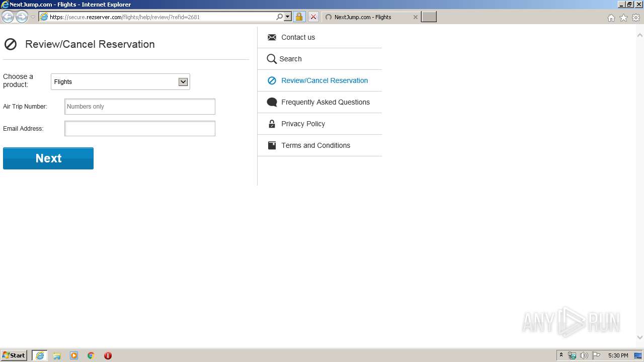644x362 pixels.
Task: Click the network tray icon
Action: (x=572, y=355)
